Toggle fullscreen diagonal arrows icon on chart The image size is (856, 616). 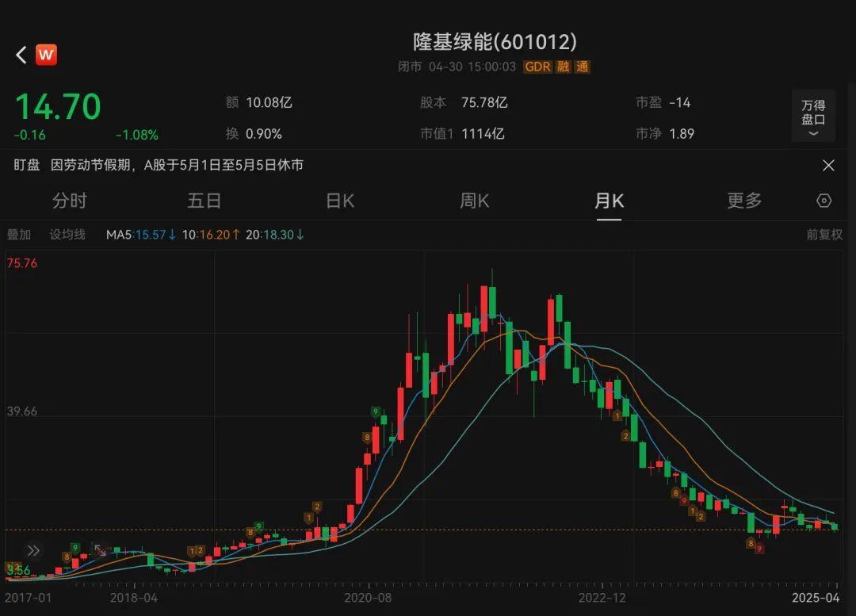click(x=100, y=550)
